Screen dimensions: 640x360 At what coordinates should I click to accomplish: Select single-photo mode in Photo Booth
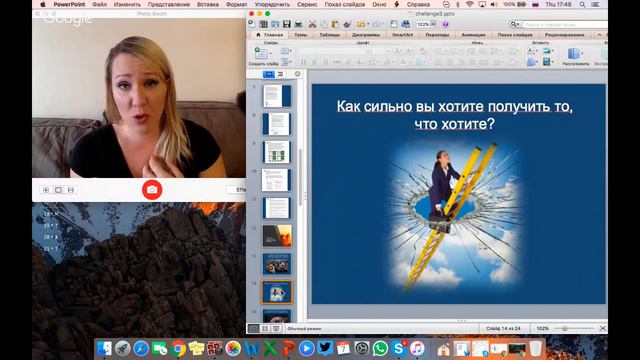pos(58,190)
